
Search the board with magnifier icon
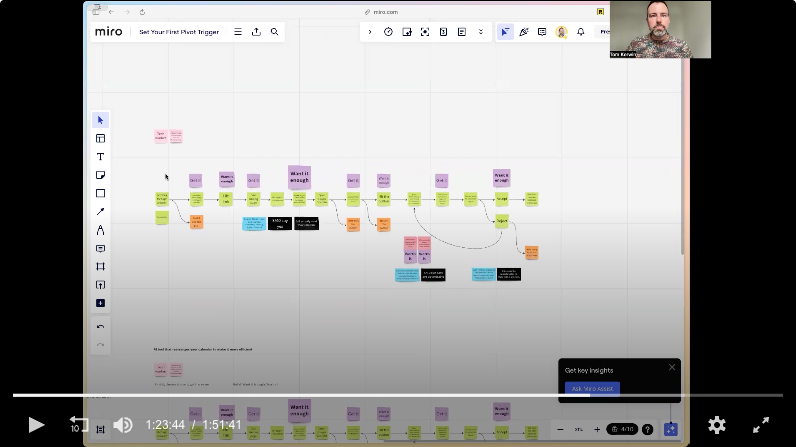coord(275,32)
